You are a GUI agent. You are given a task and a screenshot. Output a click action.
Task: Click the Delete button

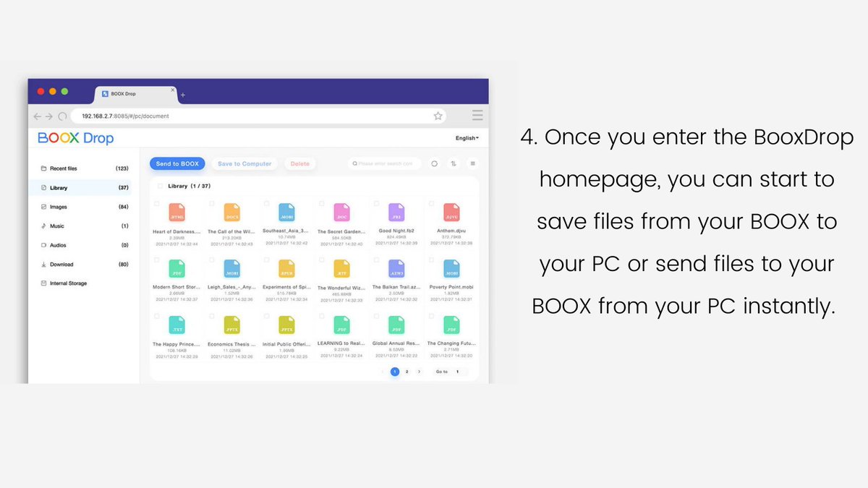click(x=299, y=164)
